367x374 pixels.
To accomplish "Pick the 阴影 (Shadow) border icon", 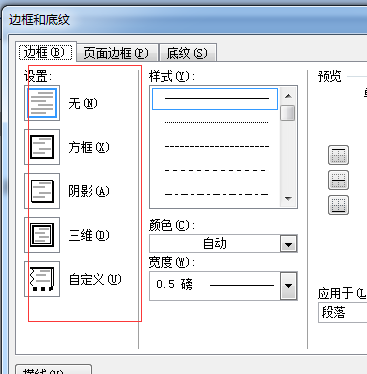I will pyautogui.click(x=42, y=191).
